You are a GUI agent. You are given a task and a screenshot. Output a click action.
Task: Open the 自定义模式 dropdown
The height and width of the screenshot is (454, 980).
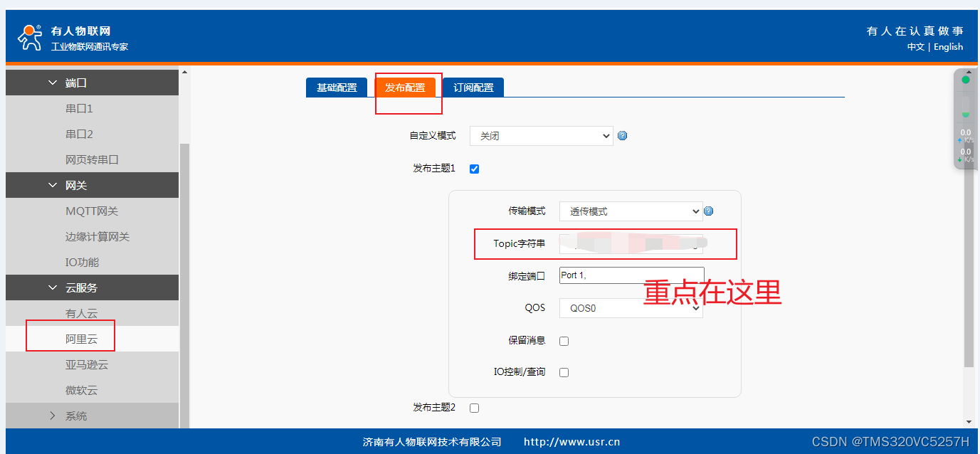pos(541,136)
